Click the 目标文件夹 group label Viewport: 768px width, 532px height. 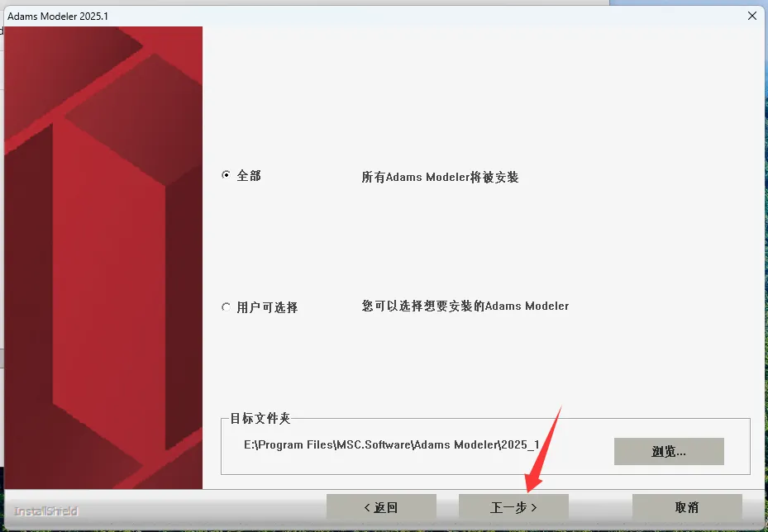[260, 418]
